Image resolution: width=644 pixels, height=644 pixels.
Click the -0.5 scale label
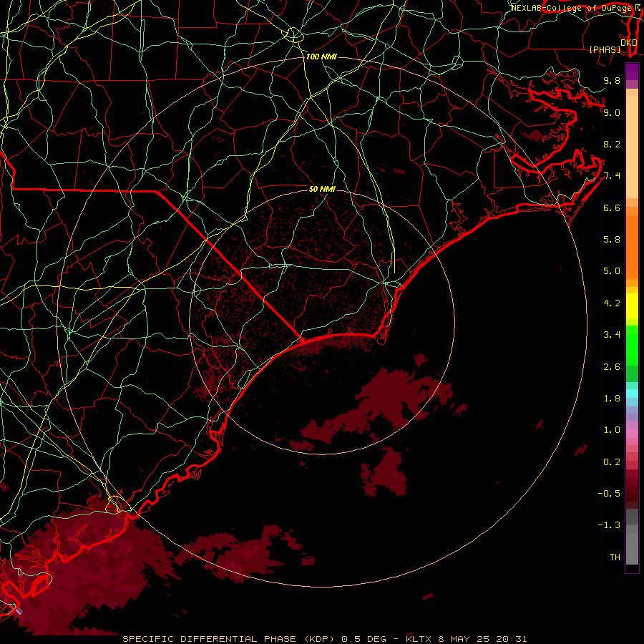[609, 494]
